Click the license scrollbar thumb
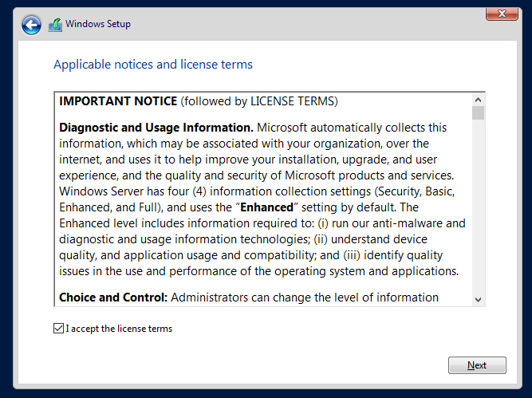This screenshot has height=398, width=532. tap(478, 113)
